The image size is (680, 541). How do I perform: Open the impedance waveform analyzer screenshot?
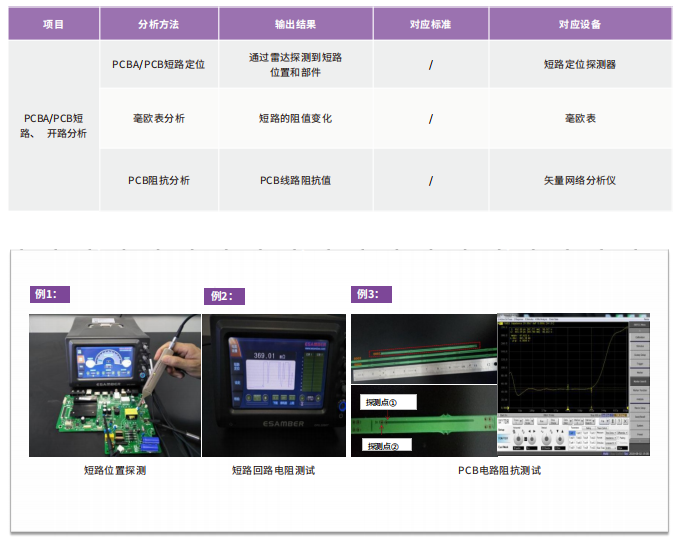(x=574, y=385)
